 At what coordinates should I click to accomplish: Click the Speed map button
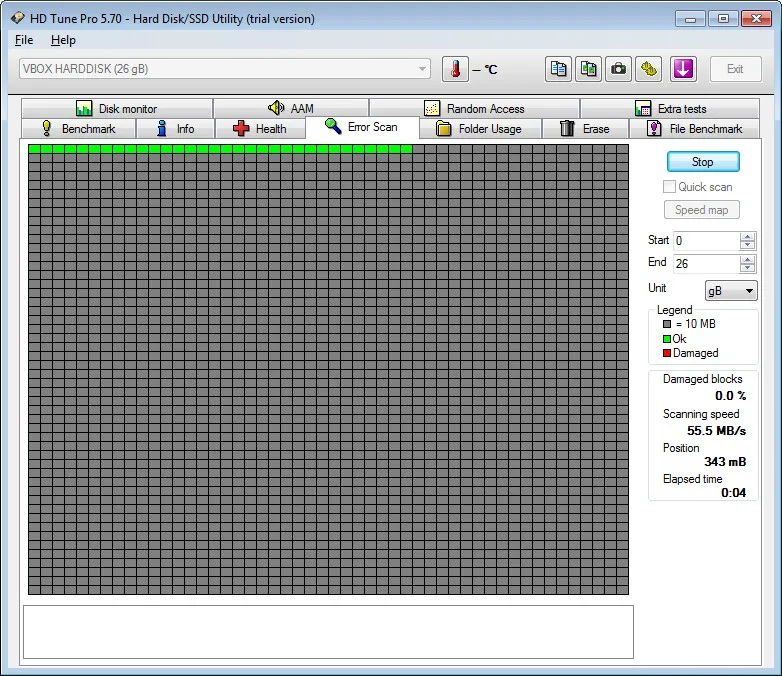coord(701,210)
